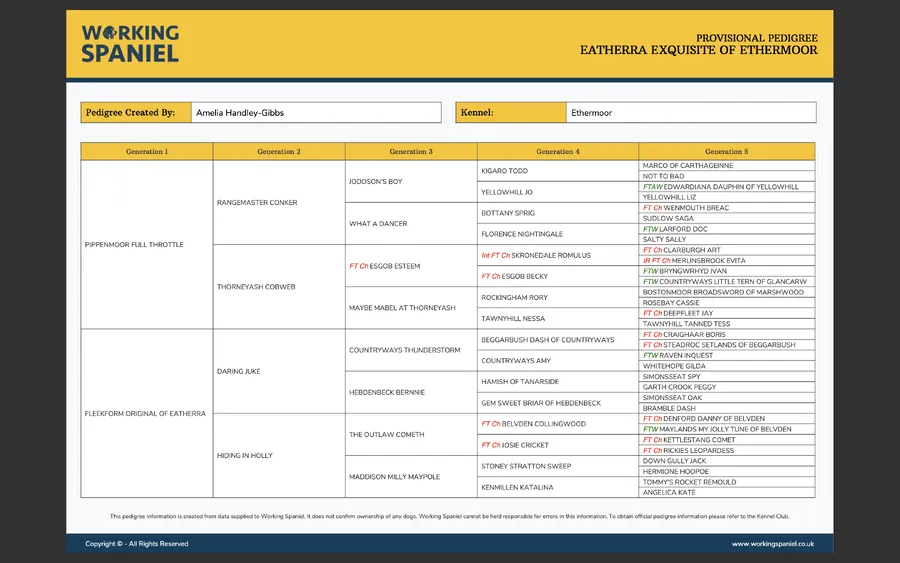Open the www.workingspaniel.co.uk footer link
Screen dimensions: 900x563
pos(772,544)
